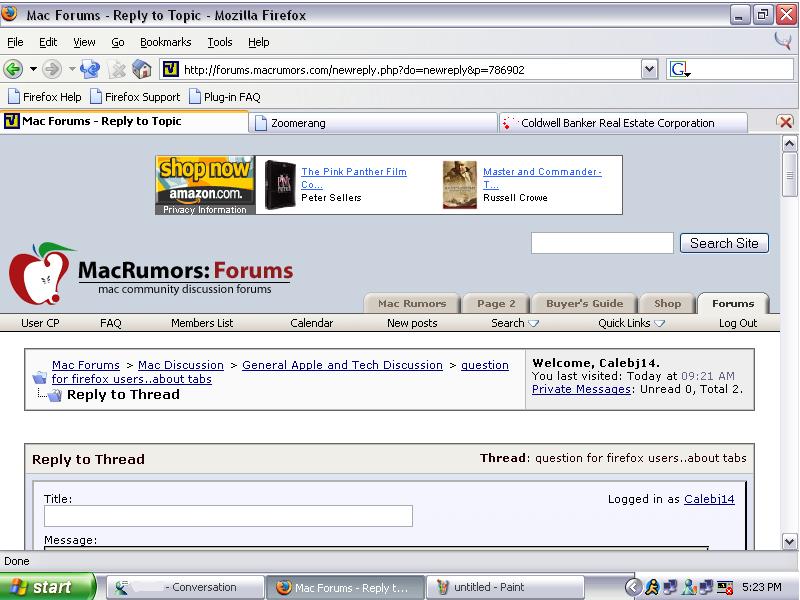800x600 pixels.
Task: Click the Firefox Back arrow button
Action: [x=13, y=69]
